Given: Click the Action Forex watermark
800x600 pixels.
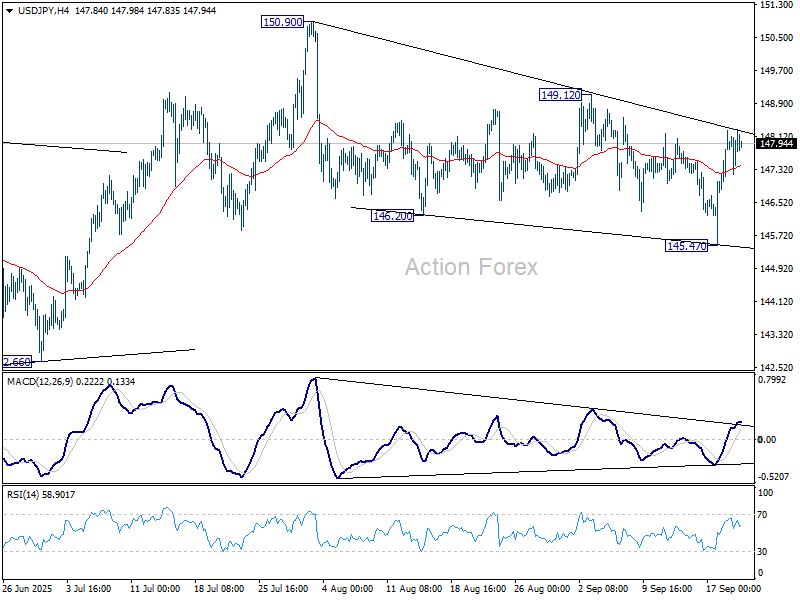Looking at the screenshot, I should (x=470, y=266).
